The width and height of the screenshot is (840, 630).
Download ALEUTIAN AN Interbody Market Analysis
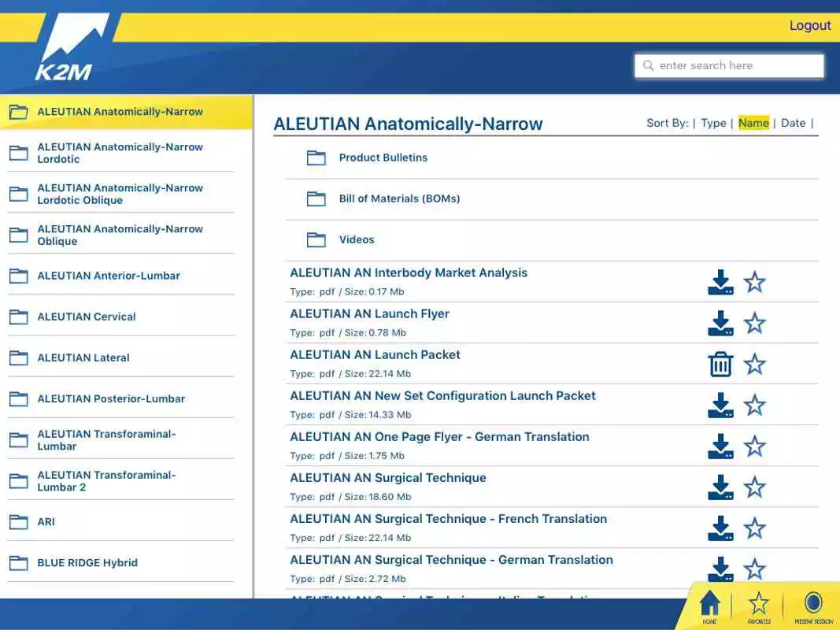tap(720, 283)
